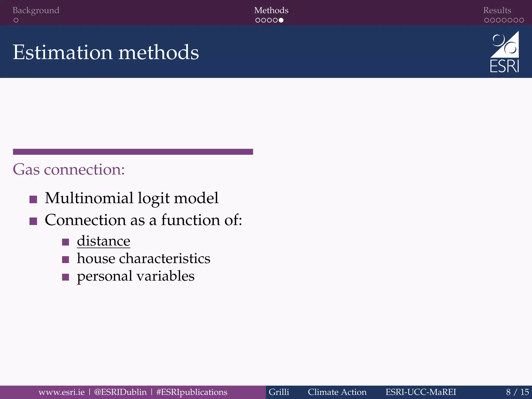Image resolution: width=532 pixels, height=399 pixels.
Task: Go to the Methods section heading
Action: [271, 10]
